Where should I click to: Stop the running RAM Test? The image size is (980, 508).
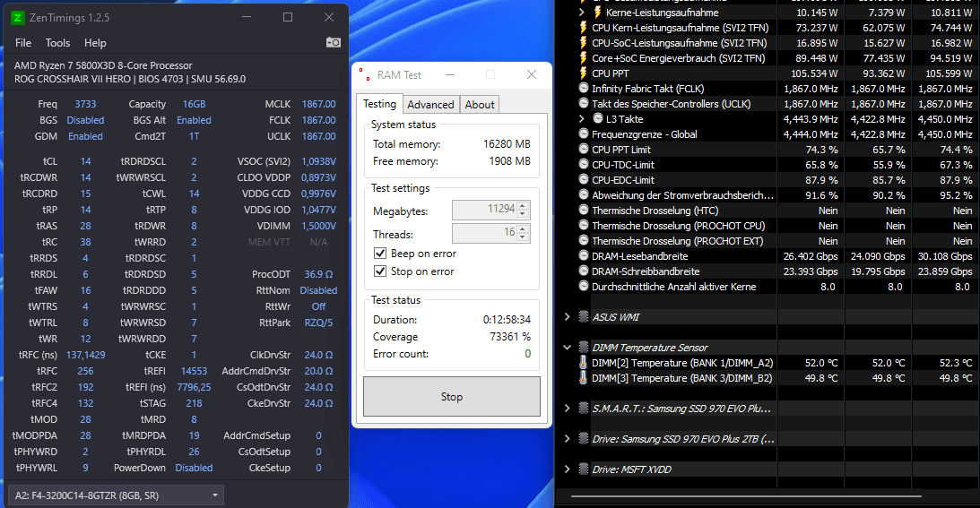click(452, 397)
